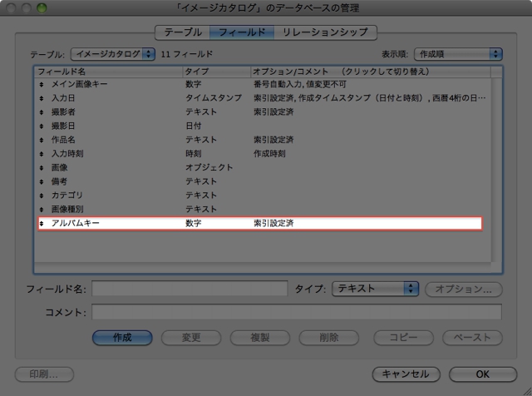Click the field list vertical scrollbar

point(496,170)
